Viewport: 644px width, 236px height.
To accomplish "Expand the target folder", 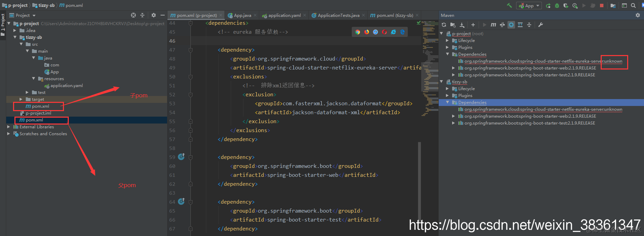I will (21, 99).
